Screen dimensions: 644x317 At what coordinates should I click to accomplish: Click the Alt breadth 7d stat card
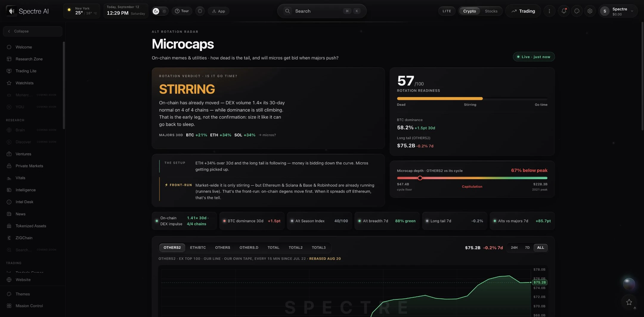pyautogui.click(x=387, y=221)
